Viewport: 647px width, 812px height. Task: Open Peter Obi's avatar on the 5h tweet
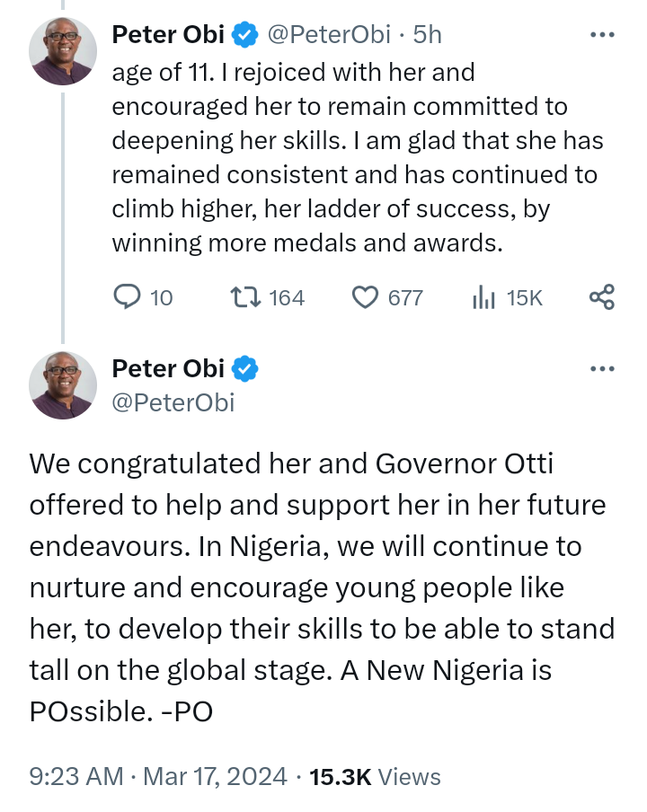[63, 50]
